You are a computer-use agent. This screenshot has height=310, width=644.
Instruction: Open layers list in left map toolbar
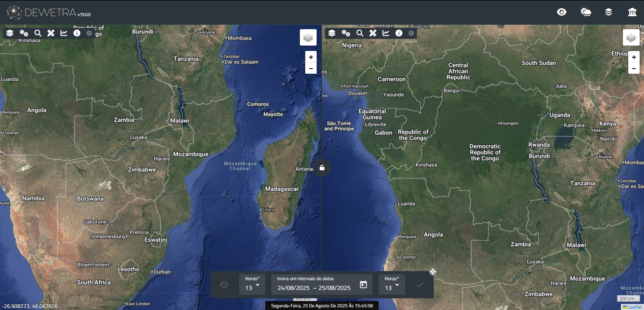click(10, 33)
